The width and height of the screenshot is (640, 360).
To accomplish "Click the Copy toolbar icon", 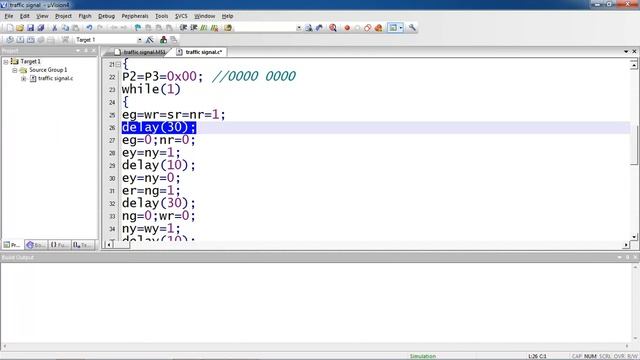I will pos(65,28).
